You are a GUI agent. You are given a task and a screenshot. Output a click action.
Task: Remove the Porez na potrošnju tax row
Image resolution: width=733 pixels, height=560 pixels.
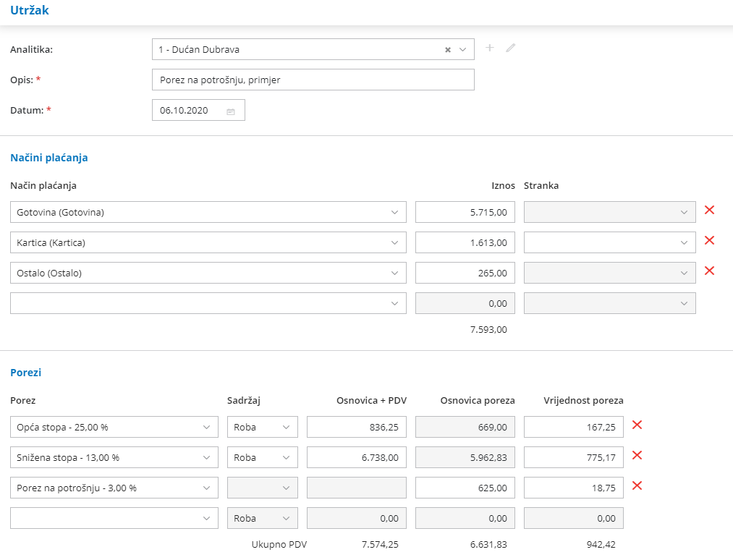pos(637,485)
